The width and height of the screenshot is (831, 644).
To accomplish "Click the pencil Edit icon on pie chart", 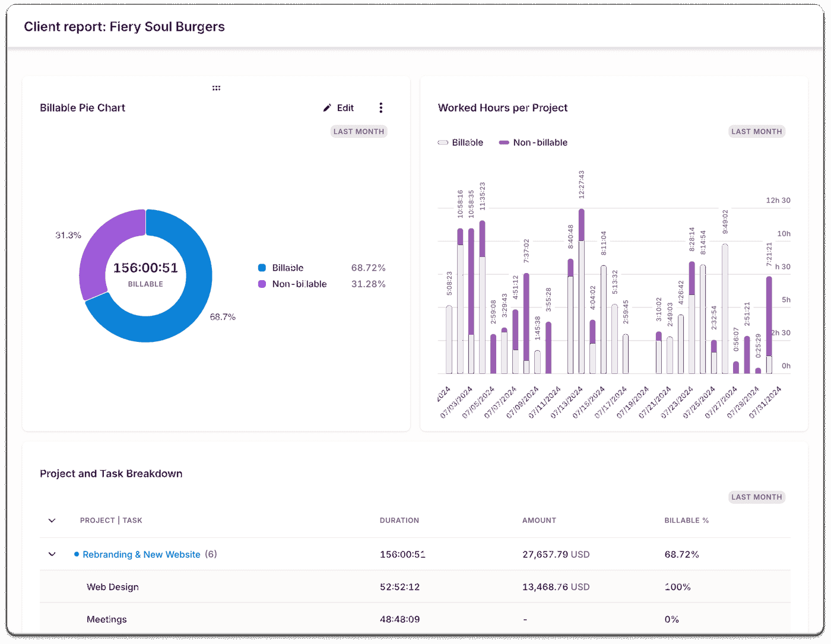I will 327,108.
